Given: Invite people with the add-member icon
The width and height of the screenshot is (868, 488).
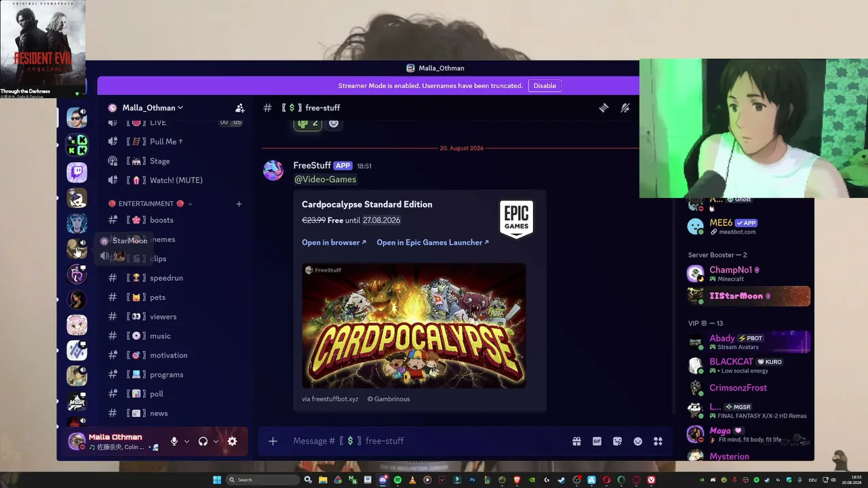Looking at the screenshot, I should tap(239, 108).
